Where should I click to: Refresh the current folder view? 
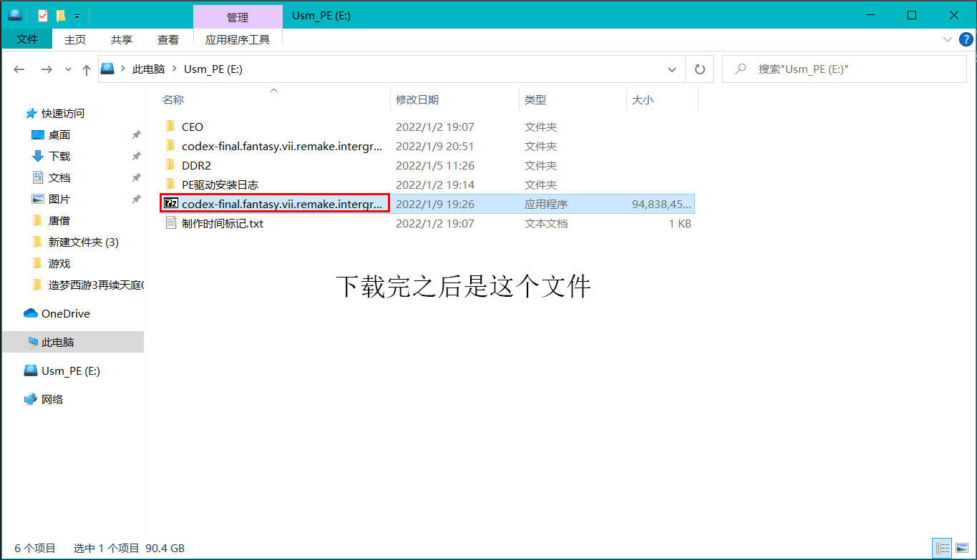click(699, 69)
